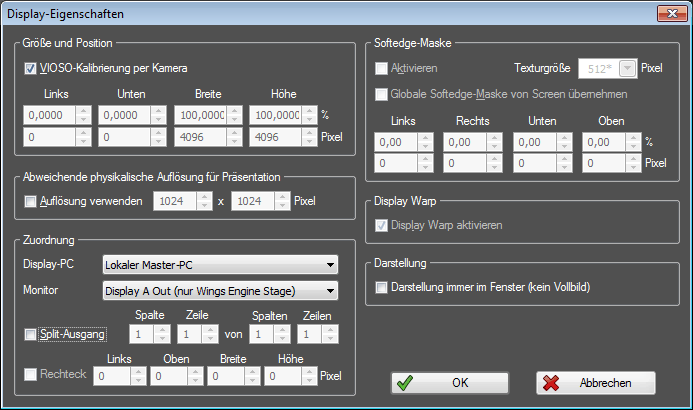Click the Links pixel field in Größe und Position
Viewport: 693px width, 410px height.
[50, 137]
